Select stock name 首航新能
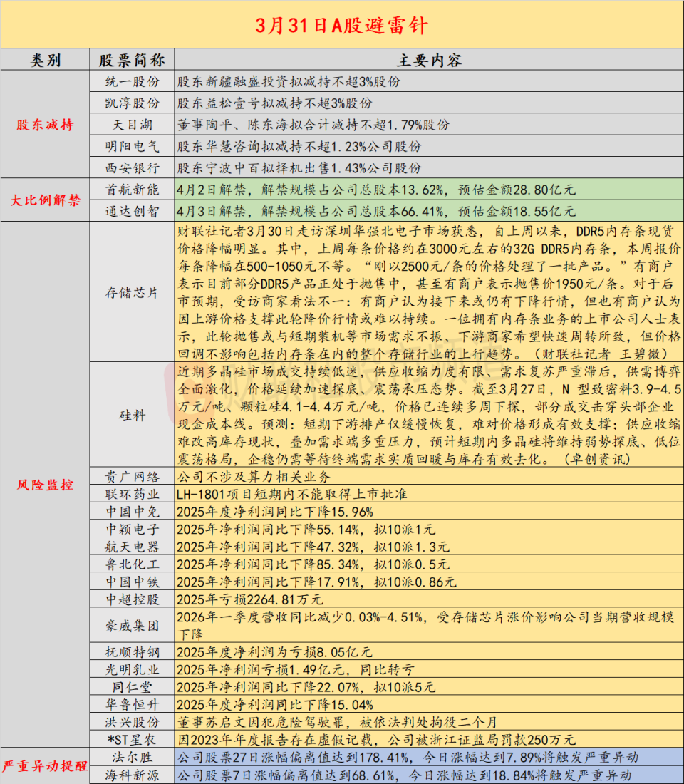684x784 pixels. [x=132, y=190]
